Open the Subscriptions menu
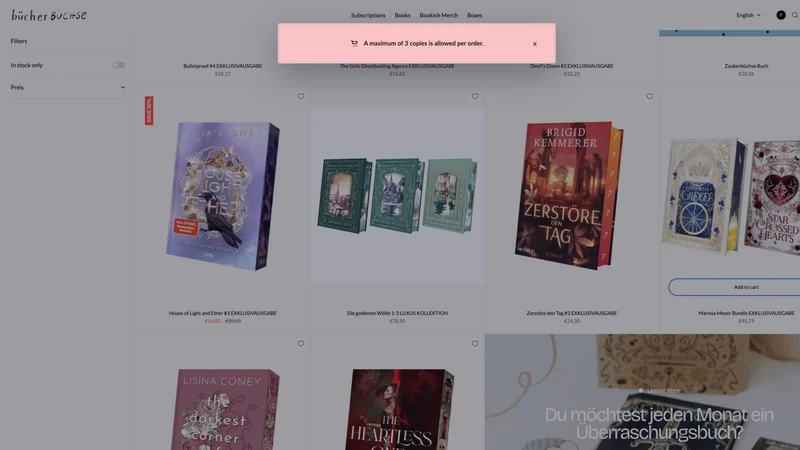The width and height of the screenshot is (800, 450). (x=368, y=15)
